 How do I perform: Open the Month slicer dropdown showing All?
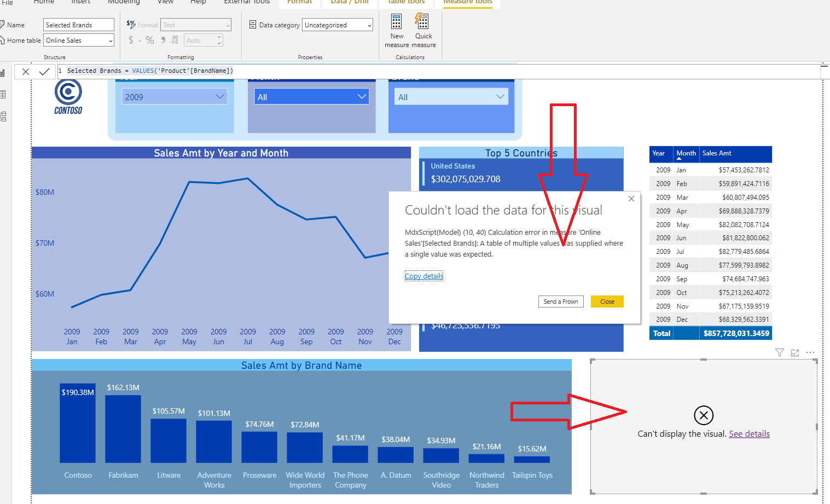pos(312,97)
